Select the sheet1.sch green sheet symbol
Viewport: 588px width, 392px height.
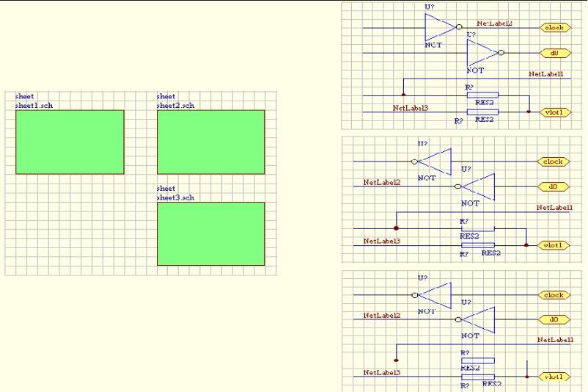coord(70,142)
